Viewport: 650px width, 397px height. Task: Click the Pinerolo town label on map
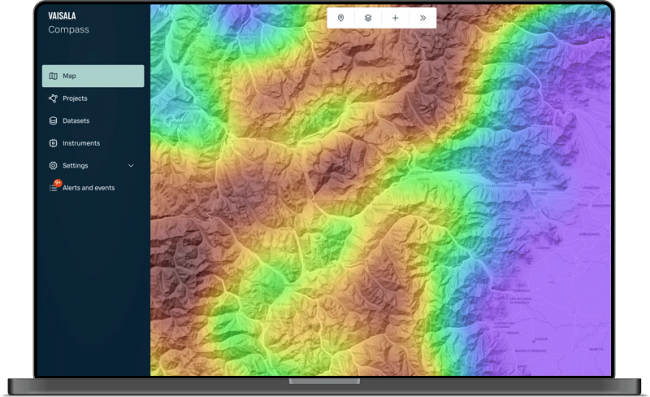pyautogui.click(x=521, y=290)
